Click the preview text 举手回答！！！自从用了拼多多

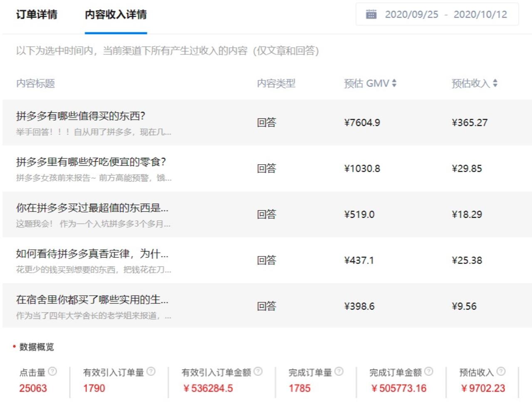pyautogui.click(x=94, y=132)
